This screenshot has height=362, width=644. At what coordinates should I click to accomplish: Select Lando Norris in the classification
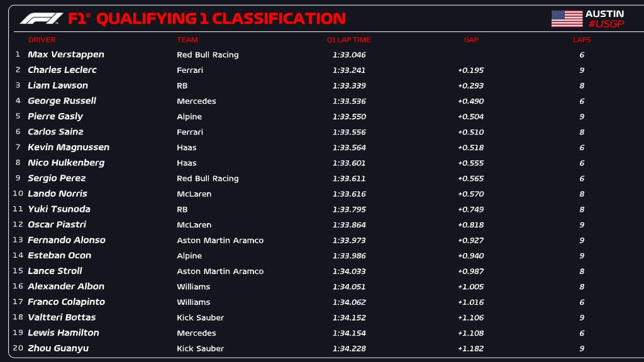click(x=57, y=194)
